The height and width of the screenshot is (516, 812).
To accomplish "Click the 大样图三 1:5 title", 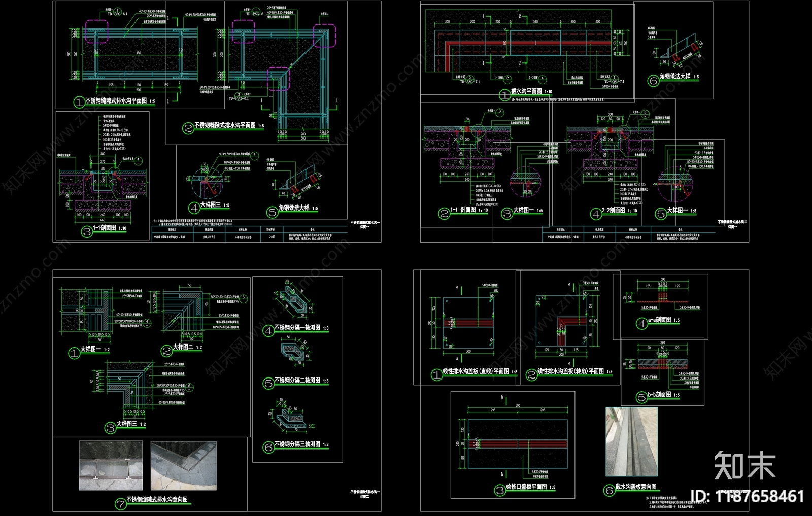I will pos(210,206).
